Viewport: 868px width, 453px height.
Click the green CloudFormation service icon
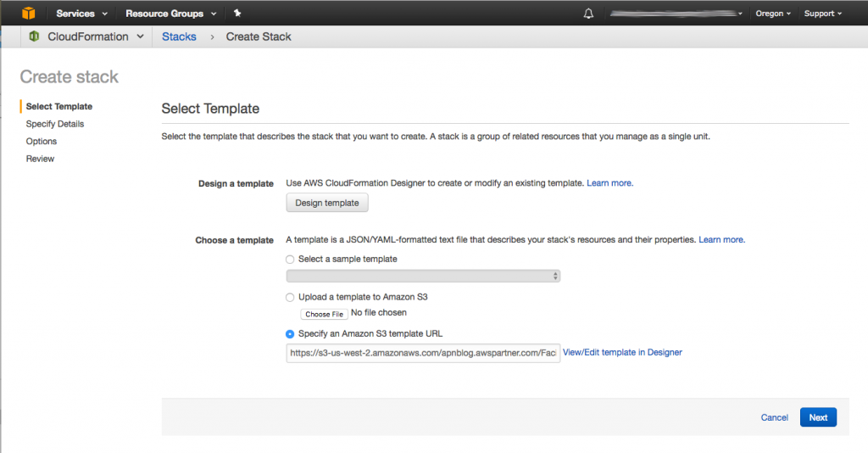pyautogui.click(x=34, y=36)
